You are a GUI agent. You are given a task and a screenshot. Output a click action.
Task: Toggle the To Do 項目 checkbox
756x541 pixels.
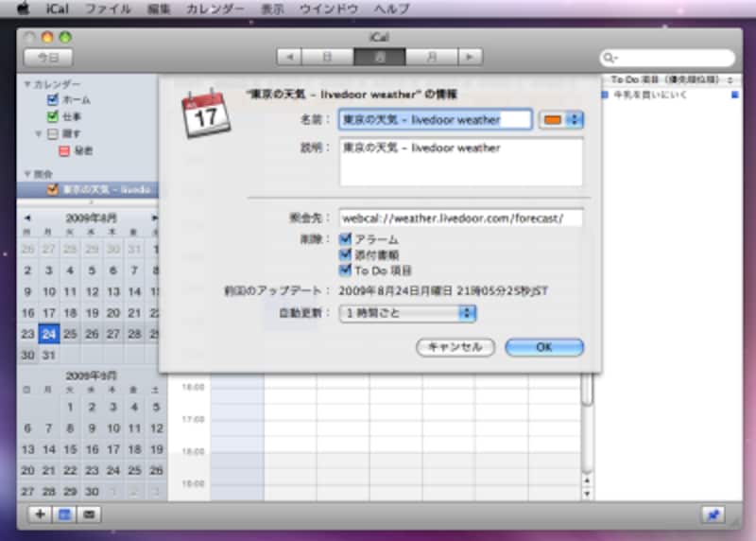point(346,270)
